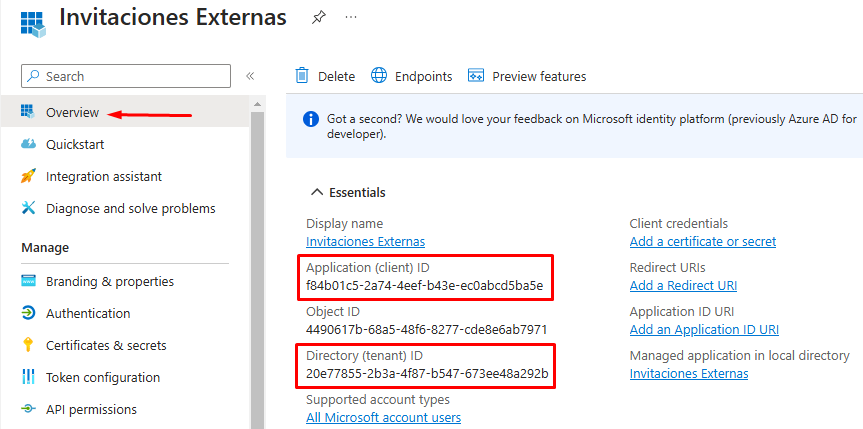Click the Quickstart cloud icon
This screenshot has height=429, width=863.
pyautogui.click(x=28, y=144)
